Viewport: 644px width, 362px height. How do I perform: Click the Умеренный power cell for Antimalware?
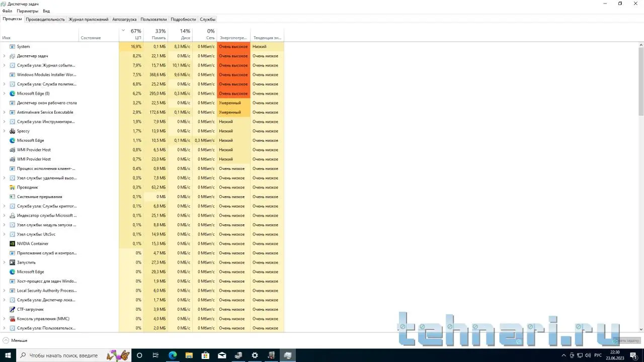233,112
